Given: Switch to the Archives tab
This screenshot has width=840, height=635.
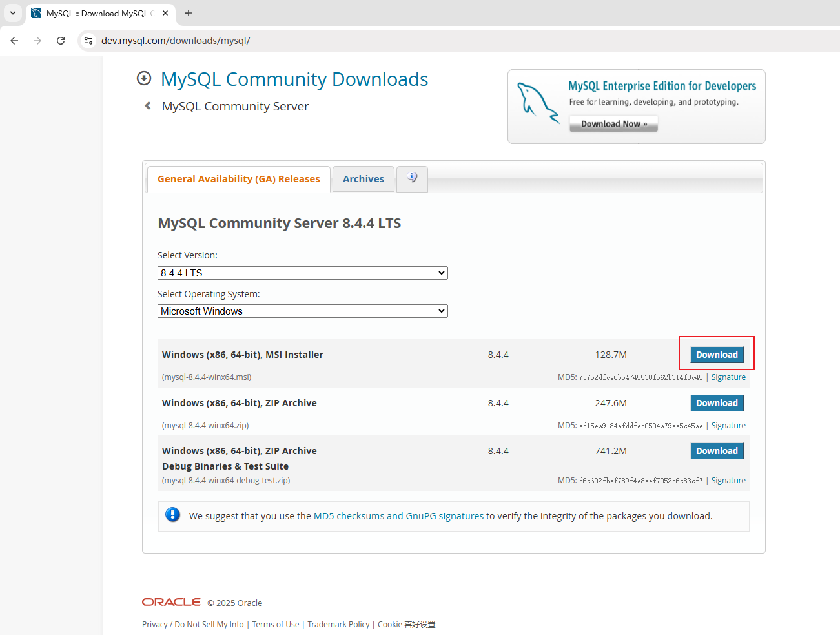Looking at the screenshot, I should point(364,179).
